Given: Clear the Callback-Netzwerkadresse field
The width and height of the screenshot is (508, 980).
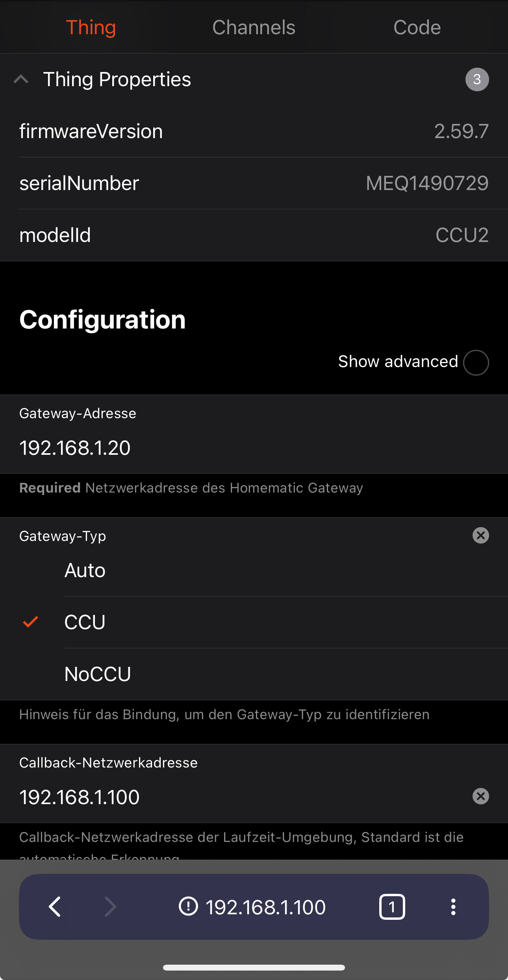Looking at the screenshot, I should tap(480, 797).
